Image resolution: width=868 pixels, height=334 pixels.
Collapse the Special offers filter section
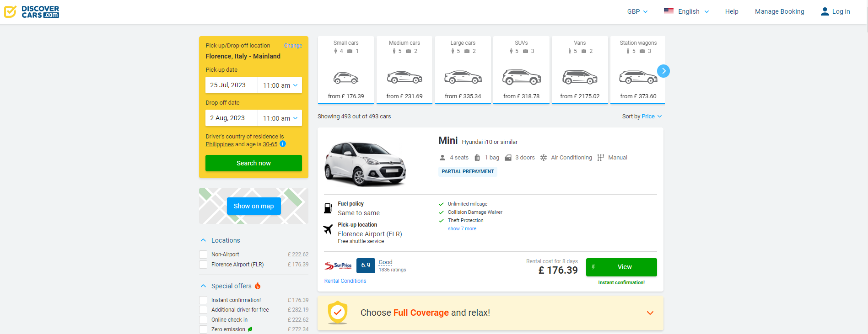pyautogui.click(x=203, y=286)
